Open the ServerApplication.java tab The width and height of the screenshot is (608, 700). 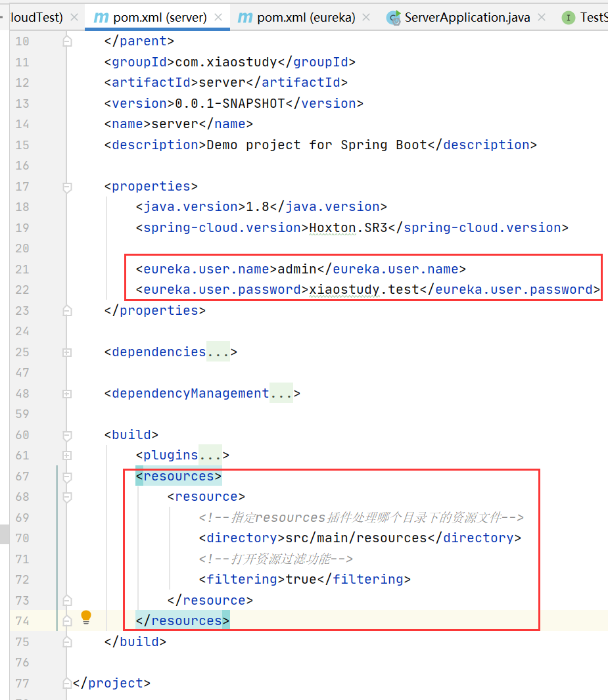(467, 17)
